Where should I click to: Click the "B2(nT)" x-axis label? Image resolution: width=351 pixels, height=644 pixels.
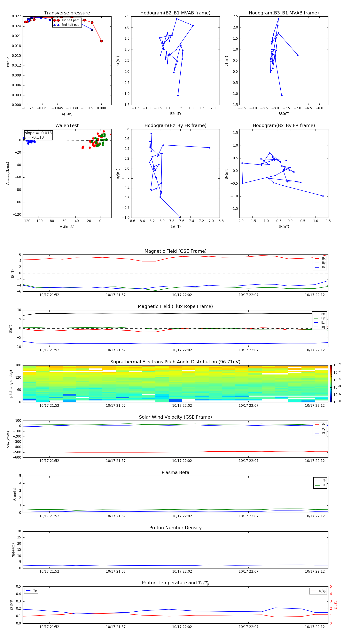point(175,114)
